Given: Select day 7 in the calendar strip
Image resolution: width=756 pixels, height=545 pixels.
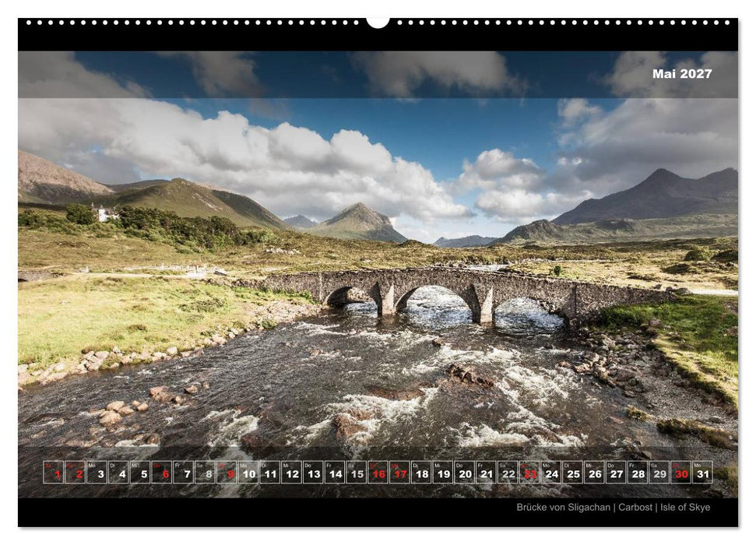Looking at the screenshot, I should (184, 472).
